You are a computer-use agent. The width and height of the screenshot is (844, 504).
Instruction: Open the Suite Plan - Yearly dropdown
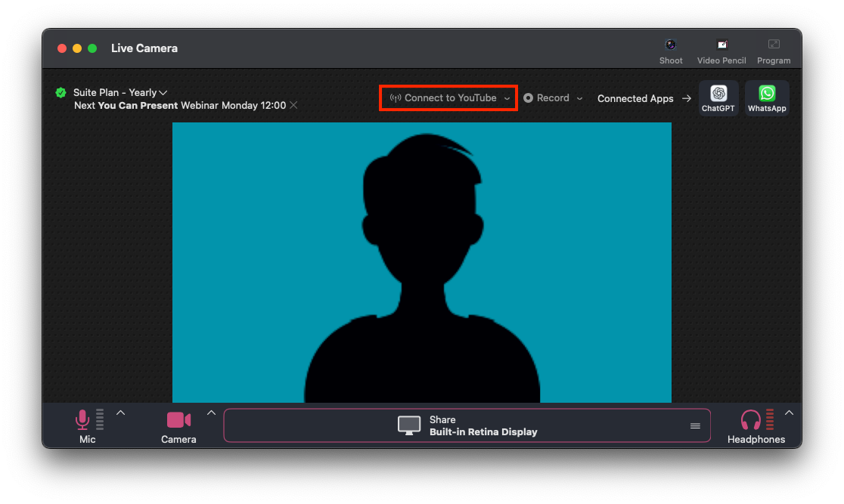tap(163, 93)
